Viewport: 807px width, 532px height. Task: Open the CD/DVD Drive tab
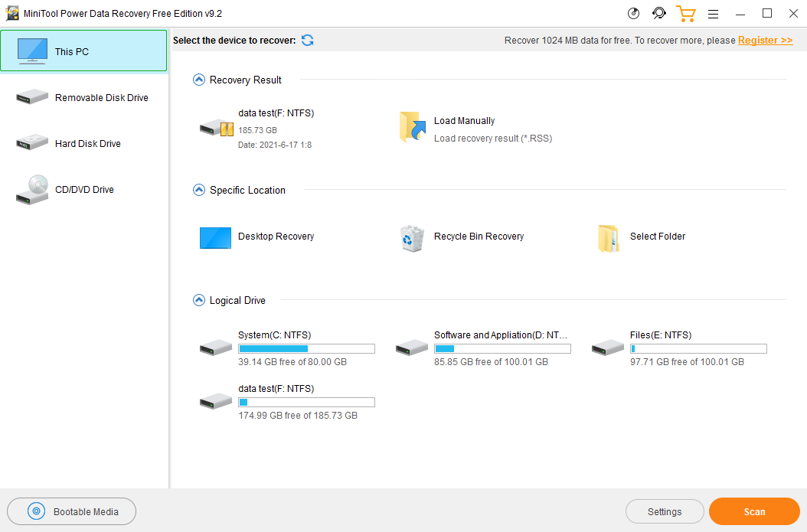[x=84, y=190]
